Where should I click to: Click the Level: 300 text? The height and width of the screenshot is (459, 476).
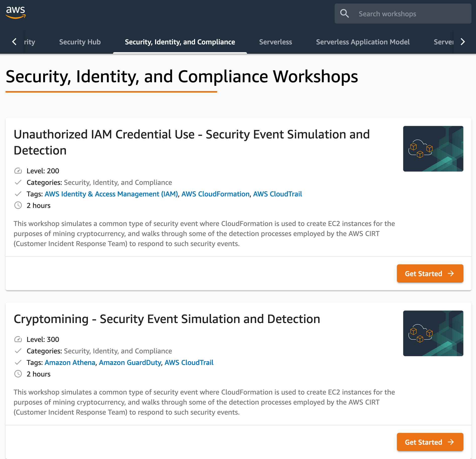point(43,339)
